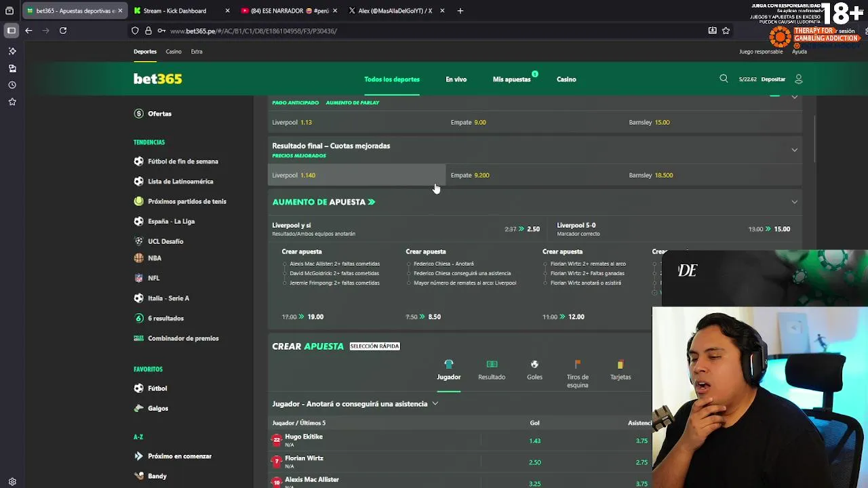Click Hugo Ekitike jersey number icon
868x488 pixels.
[277, 441]
